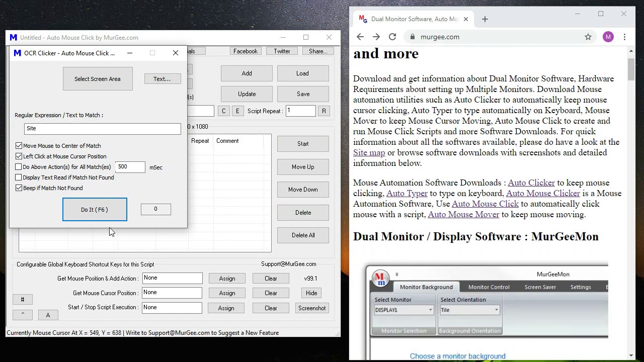Click the A button near the shortcut keys
The width and height of the screenshot is (644, 362).
(48, 315)
